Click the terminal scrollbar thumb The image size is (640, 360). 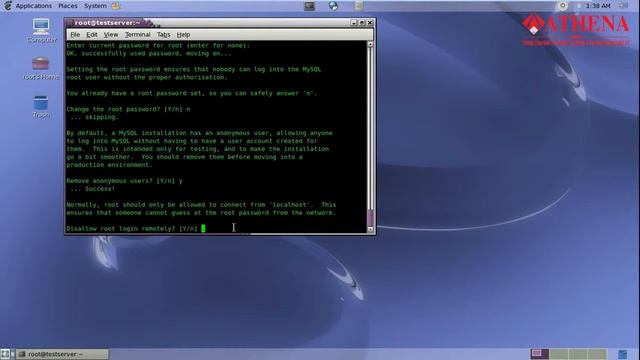coord(370,217)
